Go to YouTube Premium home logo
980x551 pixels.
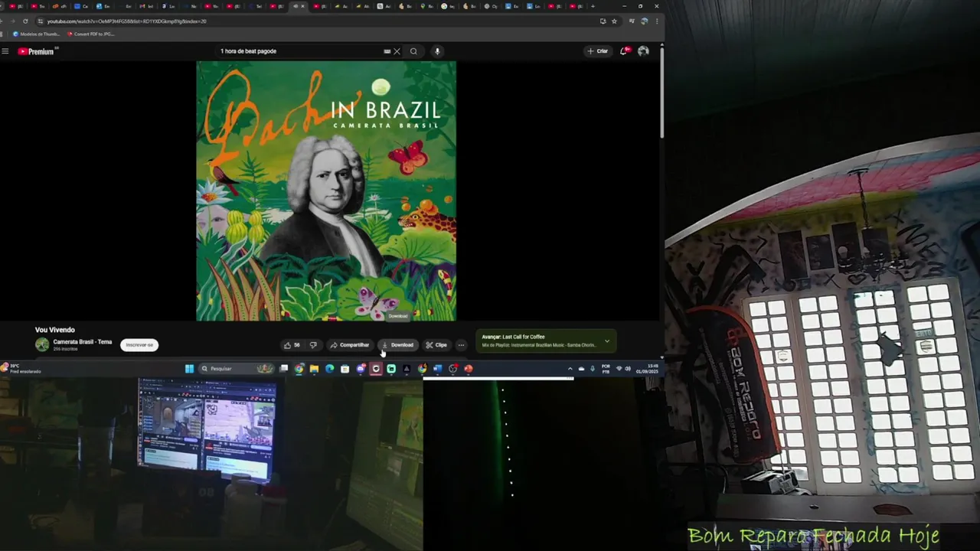pyautogui.click(x=36, y=51)
